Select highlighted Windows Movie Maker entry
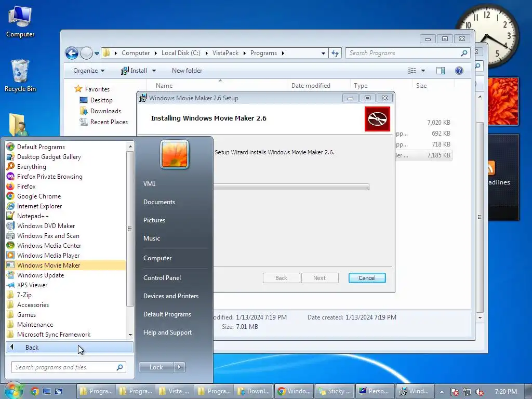The height and width of the screenshot is (399, 532). pyautogui.click(x=66, y=265)
